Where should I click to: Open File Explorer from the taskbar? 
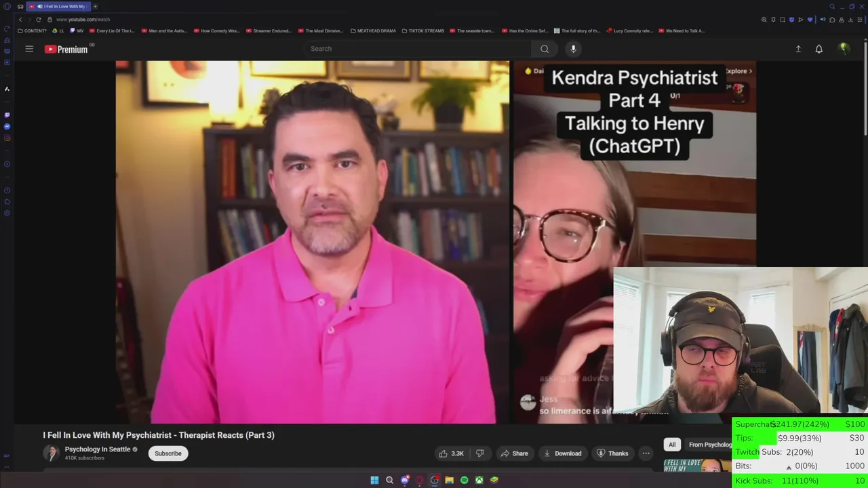click(x=449, y=480)
